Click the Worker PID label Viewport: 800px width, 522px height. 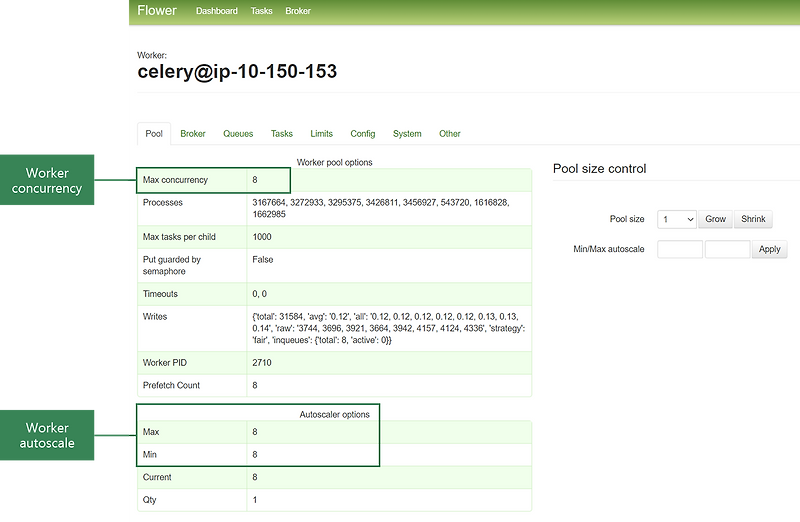click(165, 363)
